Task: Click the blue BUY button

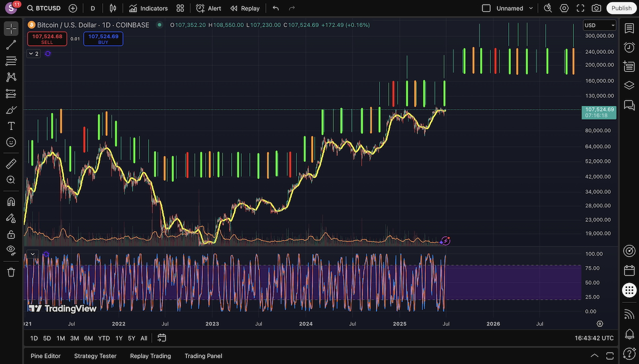Action: [103, 39]
